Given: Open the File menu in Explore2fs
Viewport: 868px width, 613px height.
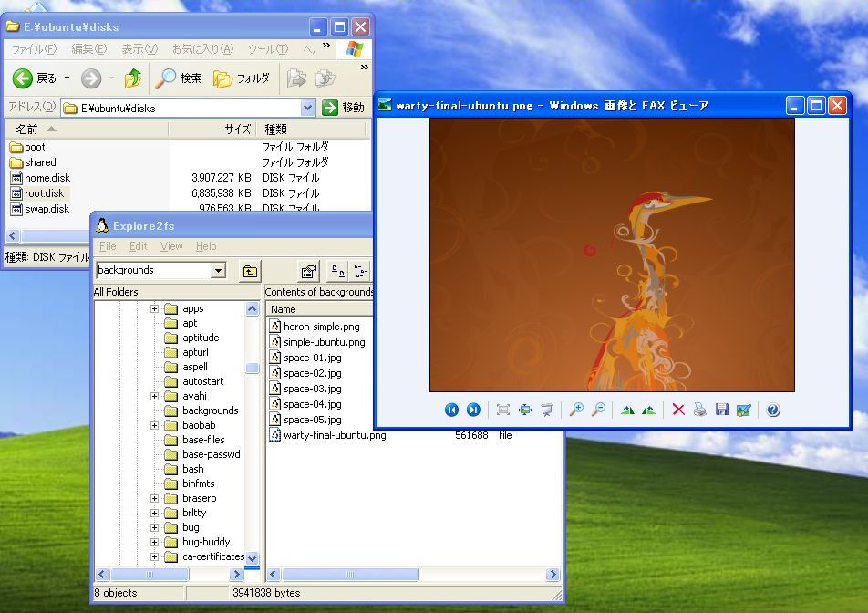Looking at the screenshot, I should pos(108,246).
